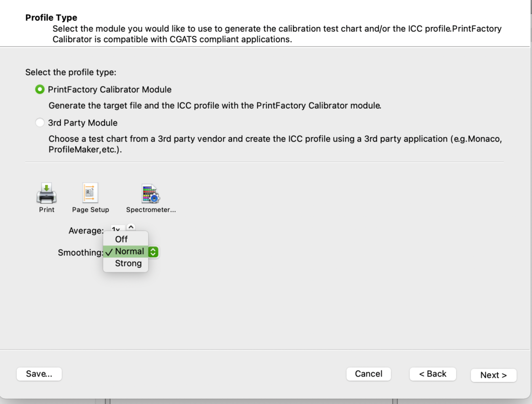
Task: Open the Spectrometer settings color chart icon
Action: tap(151, 193)
